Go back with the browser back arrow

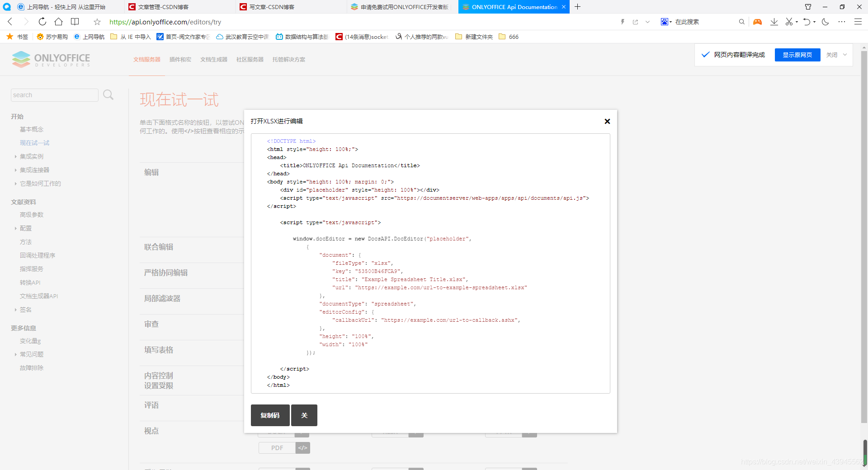(10, 22)
